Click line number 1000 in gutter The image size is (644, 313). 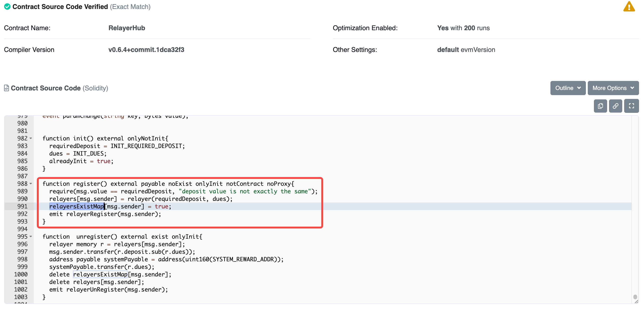tap(21, 274)
